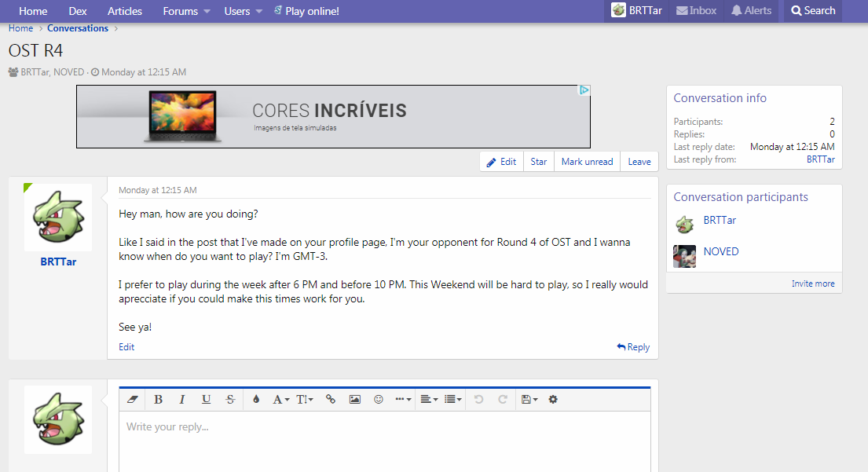This screenshot has width=868, height=472.
Task: Open the Dex nav item
Action: point(78,11)
